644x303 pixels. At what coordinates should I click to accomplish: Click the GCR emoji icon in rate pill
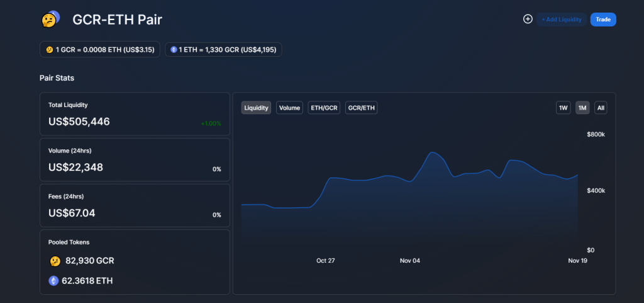(49, 50)
